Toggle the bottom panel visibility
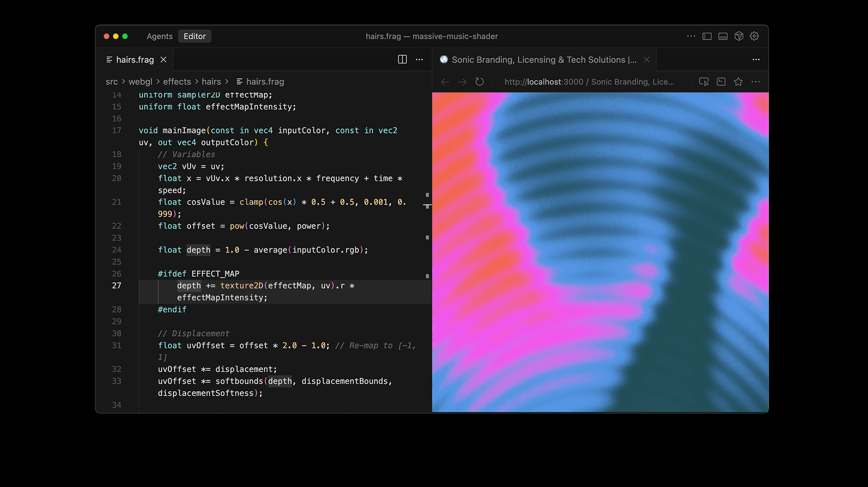 (x=723, y=36)
